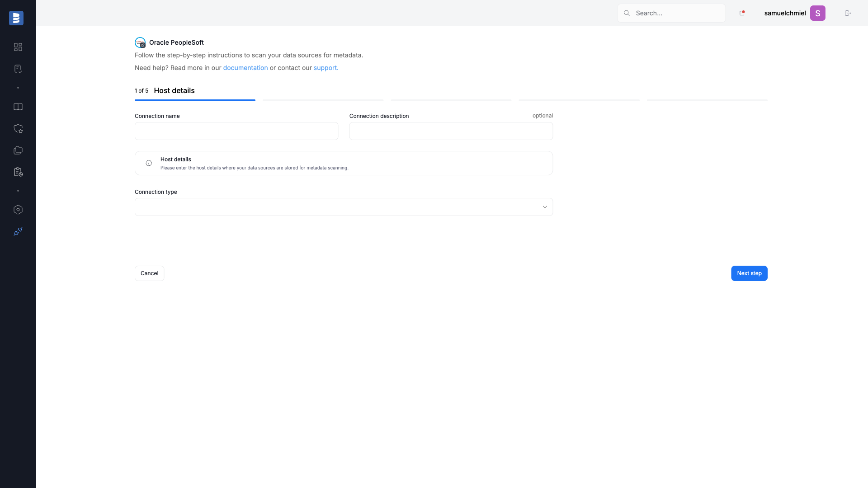
Task: Click the Connection type chevron arrow
Action: coord(545,207)
